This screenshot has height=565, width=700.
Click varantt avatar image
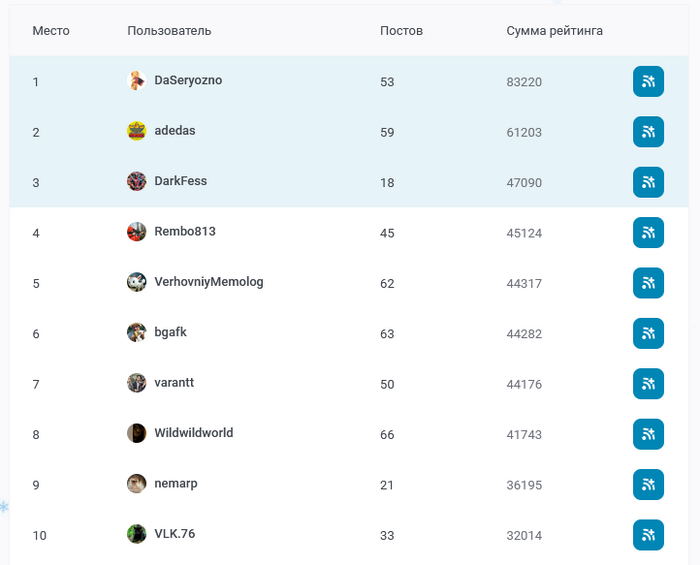137,383
